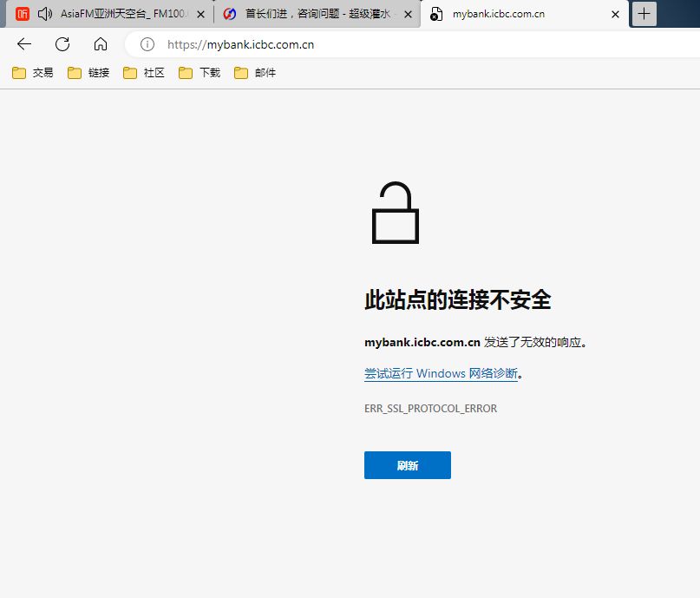Expand the 链接 bookmarks folder

click(x=88, y=72)
